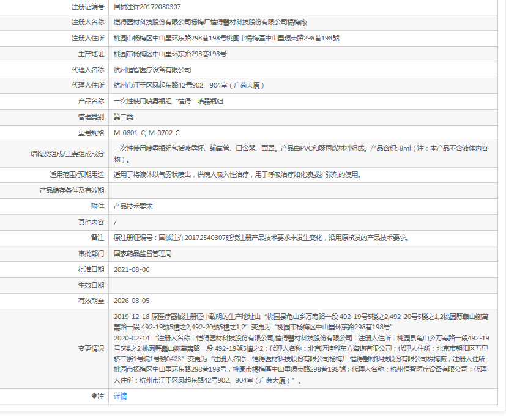The width and height of the screenshot is (506, 420).
Task: Select registrant name 恺得医材科技股份有限公司杨梅厂 text
Action: (162, 22)
